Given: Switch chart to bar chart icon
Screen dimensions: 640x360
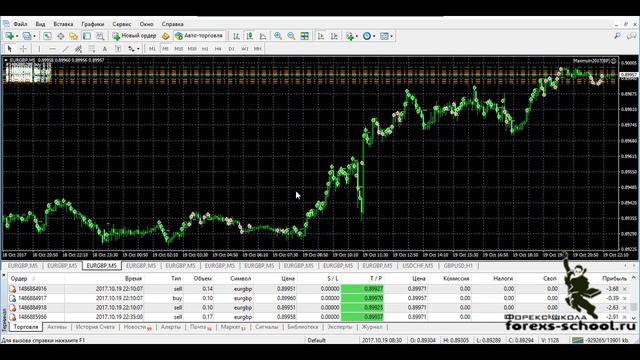Looking at the screenshot, I should (x=236, y=36).
